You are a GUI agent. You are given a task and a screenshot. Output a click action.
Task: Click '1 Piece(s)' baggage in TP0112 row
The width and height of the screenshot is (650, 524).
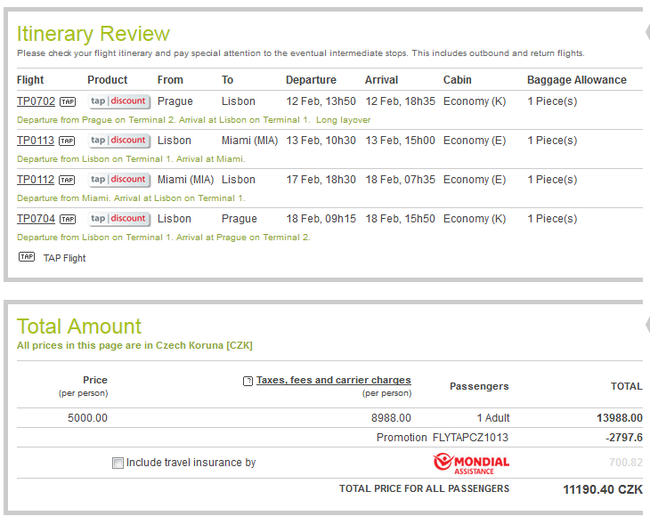[x=552, y=180]
